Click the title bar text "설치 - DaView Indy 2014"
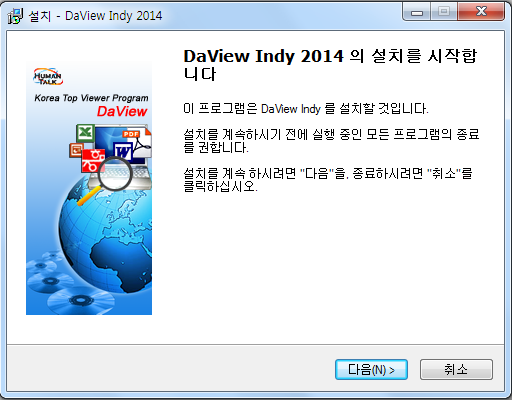 pos(95,16)
